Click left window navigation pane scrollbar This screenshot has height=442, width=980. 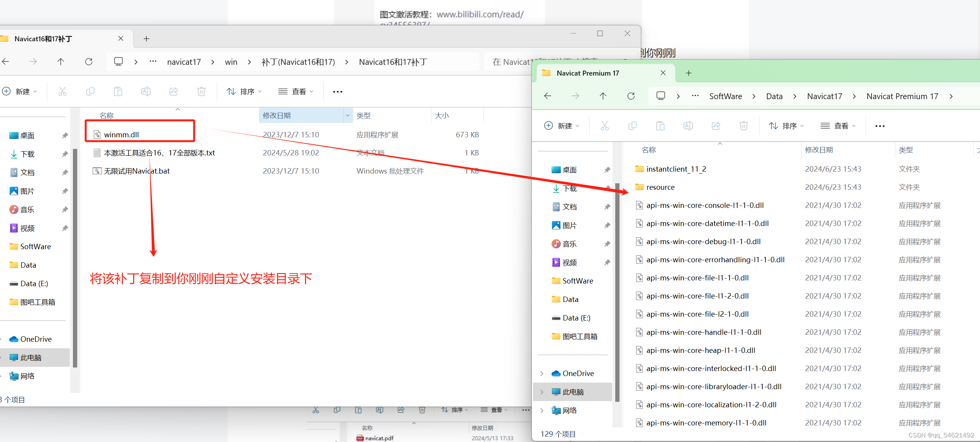tap(75, 258)
